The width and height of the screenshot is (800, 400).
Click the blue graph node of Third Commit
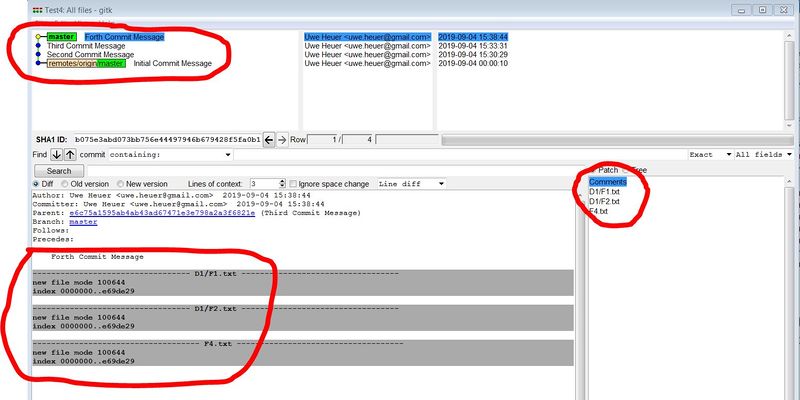click(x=39, y=46)
